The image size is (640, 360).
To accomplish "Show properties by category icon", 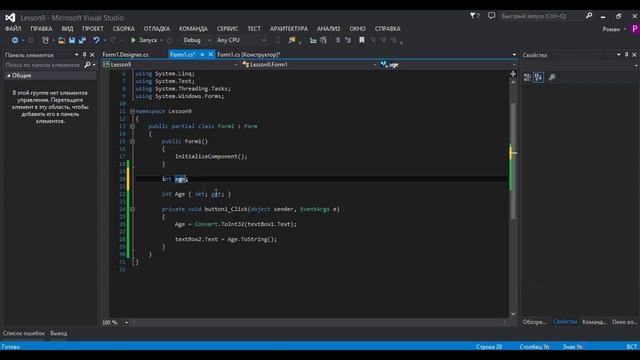I will coord(527,77).
